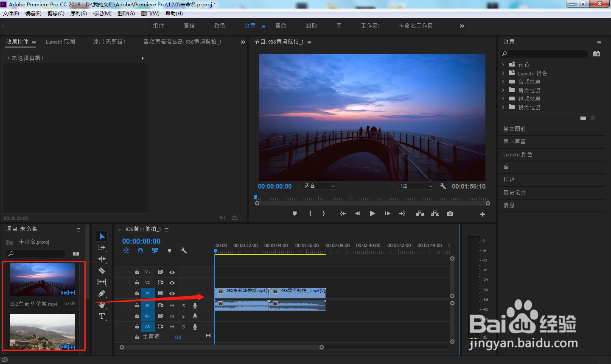The width and height of the screenshot is (611, 364).
Task: Select the Slip tool
Action: click(102, 282)
